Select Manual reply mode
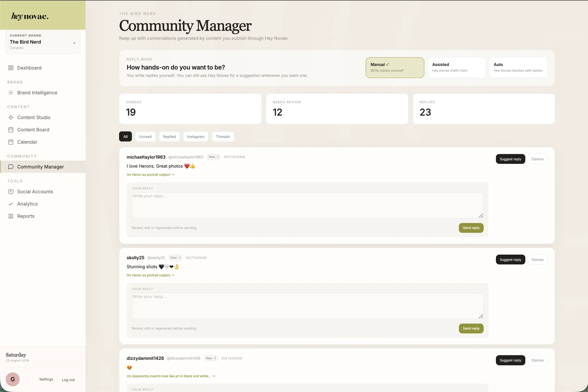 395,68
